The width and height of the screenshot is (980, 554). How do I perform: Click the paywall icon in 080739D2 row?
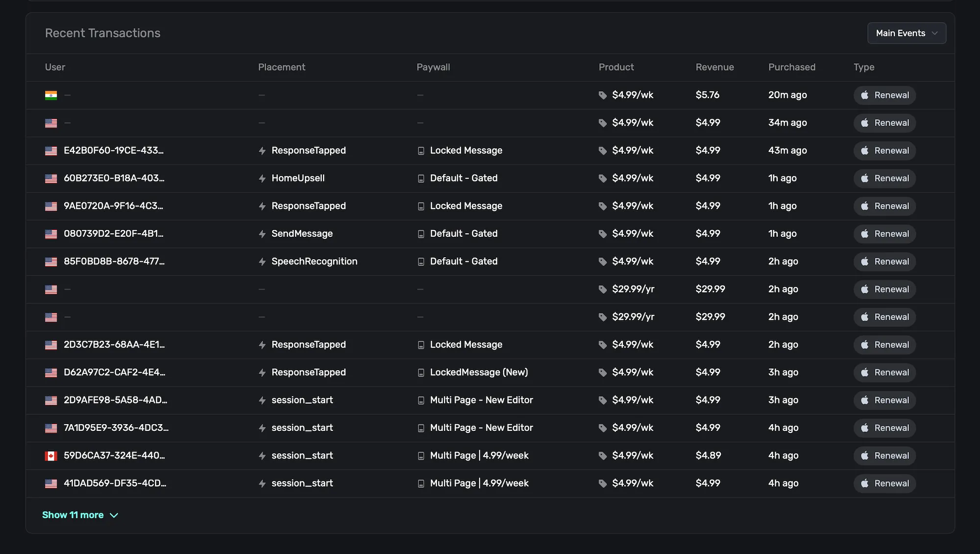(x=421, y=234)
